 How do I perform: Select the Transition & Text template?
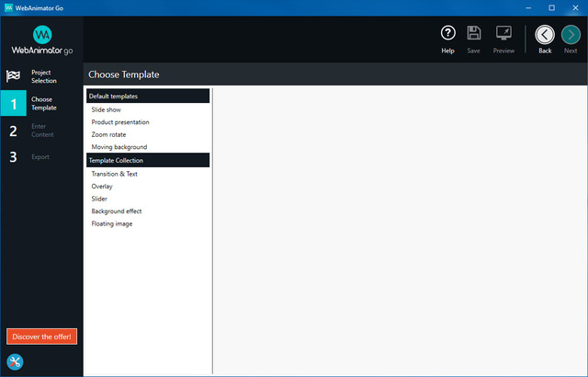pos(114,174)
